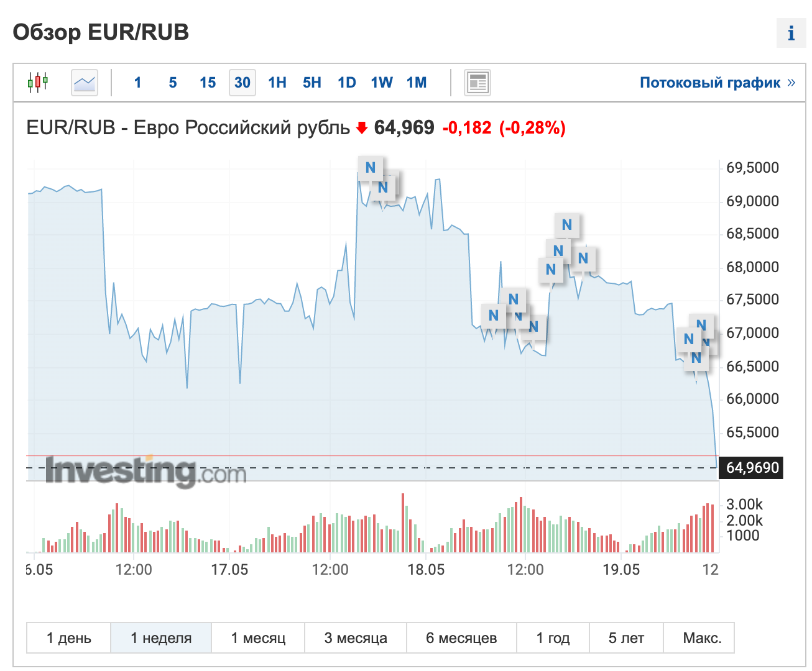Viewport: 812px width, 671px height.
Task: Set interval to 5 minutes
Action: [x=173, y=83]
